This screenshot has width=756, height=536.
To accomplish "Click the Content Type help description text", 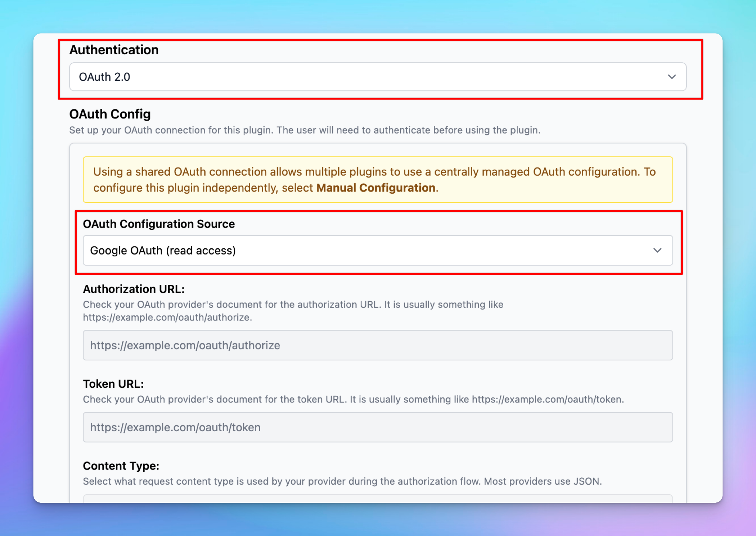I will tap(342, 481).
